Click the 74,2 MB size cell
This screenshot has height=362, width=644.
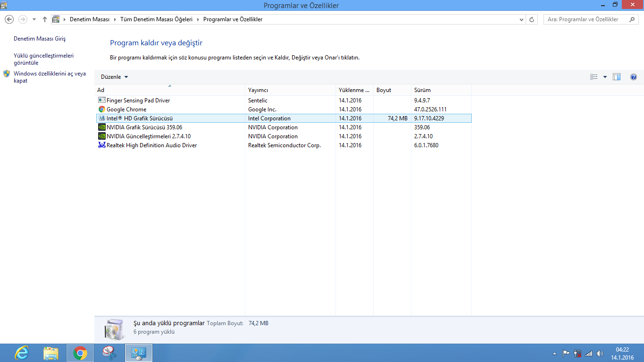(x=397, y=118)
